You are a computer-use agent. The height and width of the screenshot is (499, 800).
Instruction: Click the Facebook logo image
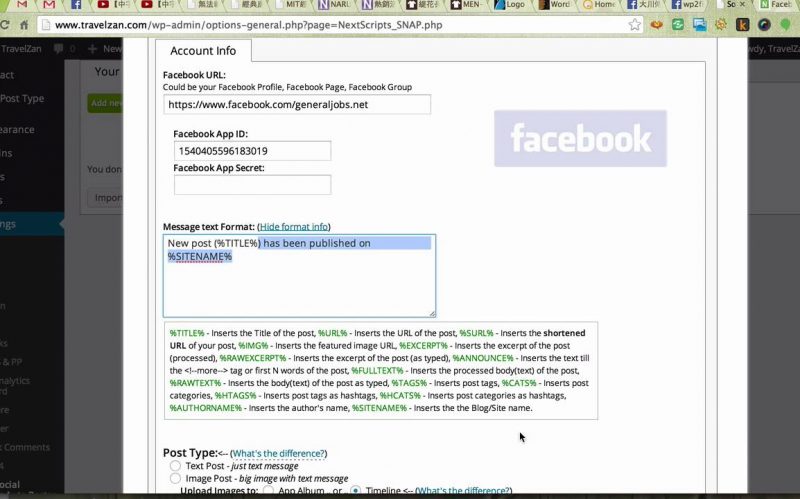coord(580,138)
